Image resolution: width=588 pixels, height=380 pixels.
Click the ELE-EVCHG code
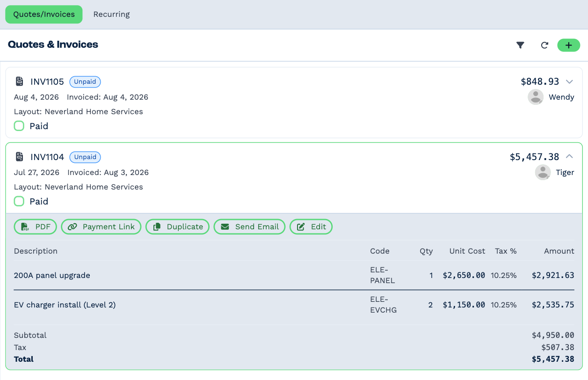pos(384,305)
